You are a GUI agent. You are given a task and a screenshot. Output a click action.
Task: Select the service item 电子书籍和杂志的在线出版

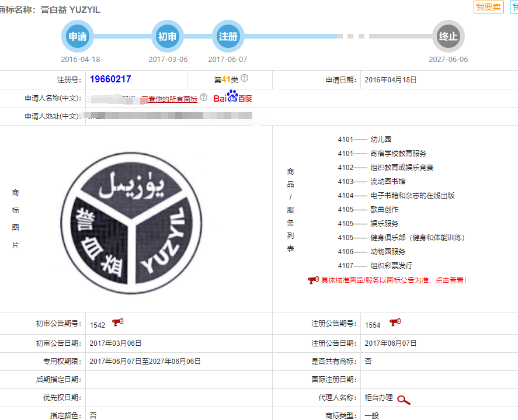pyautogui.click(x=412, y=195)
